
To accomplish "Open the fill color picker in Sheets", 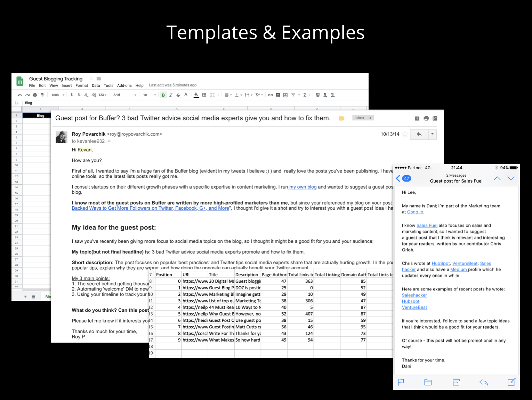I will click(196, 95).
